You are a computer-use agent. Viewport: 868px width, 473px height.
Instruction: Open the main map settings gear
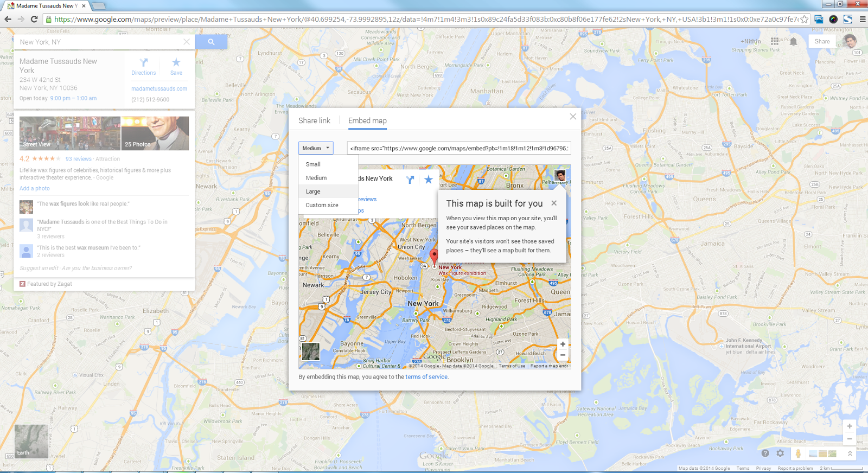click(780, 453)
